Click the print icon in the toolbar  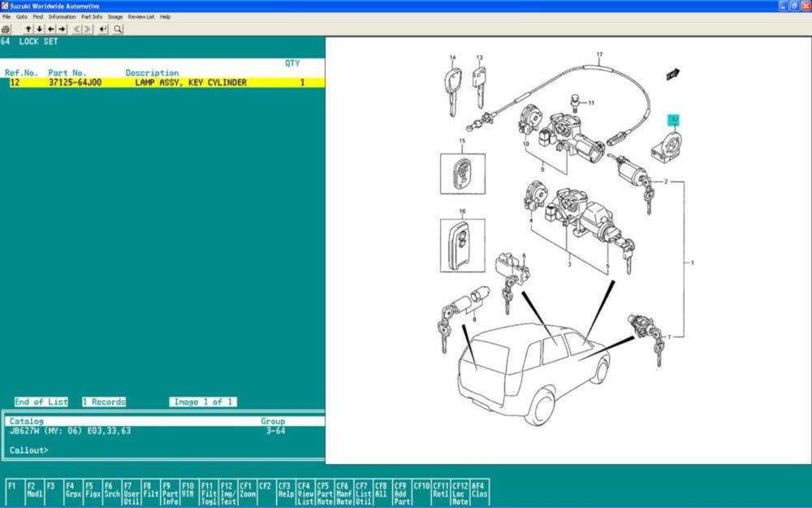pos(6,29)
